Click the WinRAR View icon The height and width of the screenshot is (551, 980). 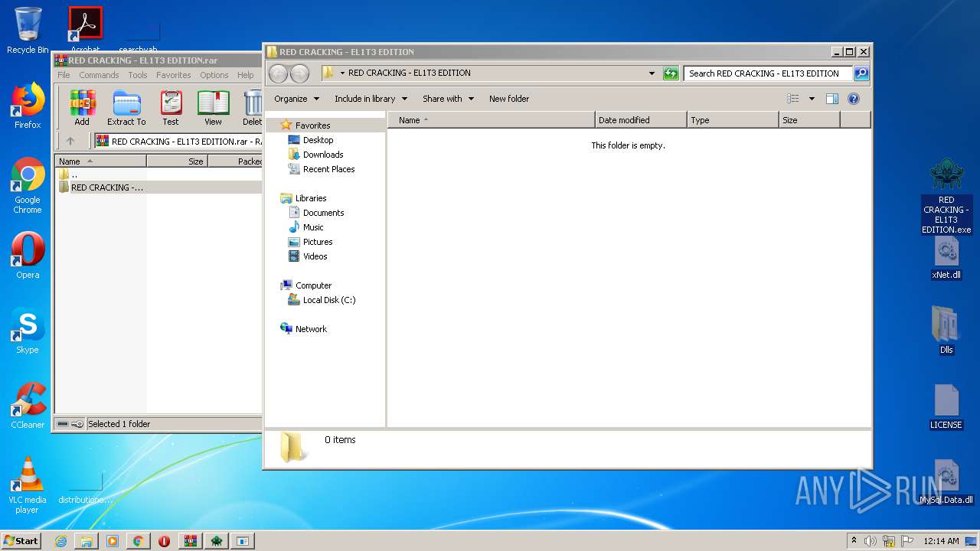[213, 108]
